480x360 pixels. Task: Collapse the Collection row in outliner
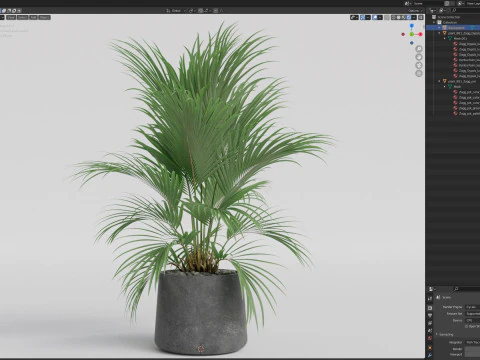(x=434, y=22)
